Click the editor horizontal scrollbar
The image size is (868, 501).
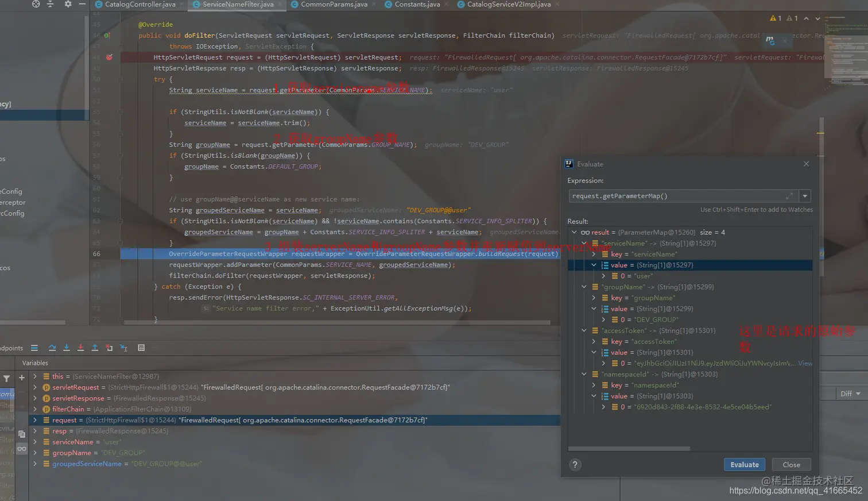pos(337,322)
